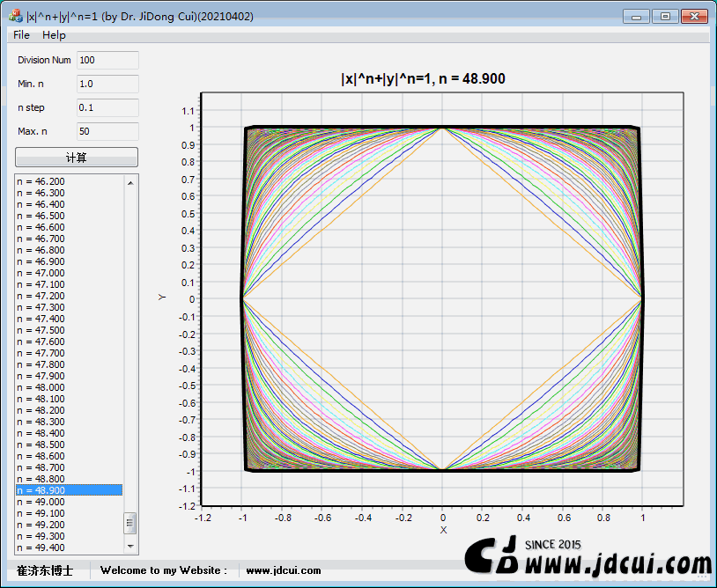This screenshot has width=717, height=588.
Task: Select list entry n = 48.200
Action: (69, 410)
